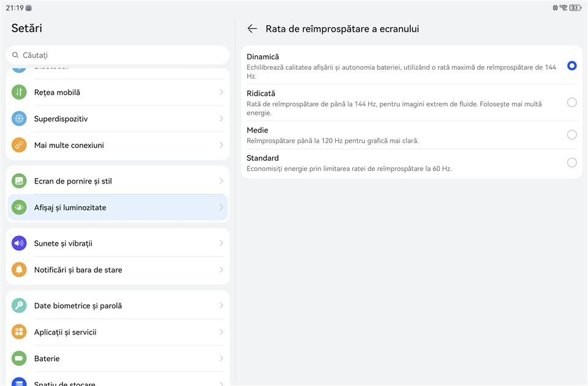Select the Standard 60 Hz radio button
Screen dimensions: 588x386
tap(571, 163)
